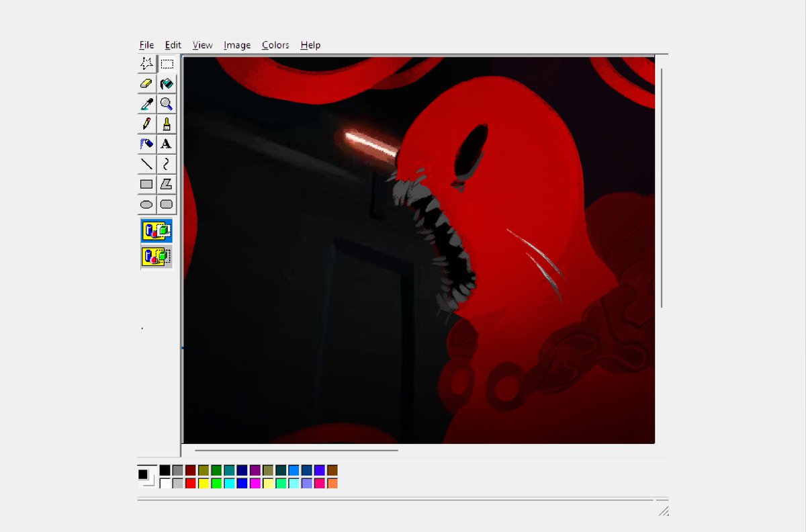Pick the teal color swatch
Viewport: 806px width, 532px height.
[x=229, y=470]
